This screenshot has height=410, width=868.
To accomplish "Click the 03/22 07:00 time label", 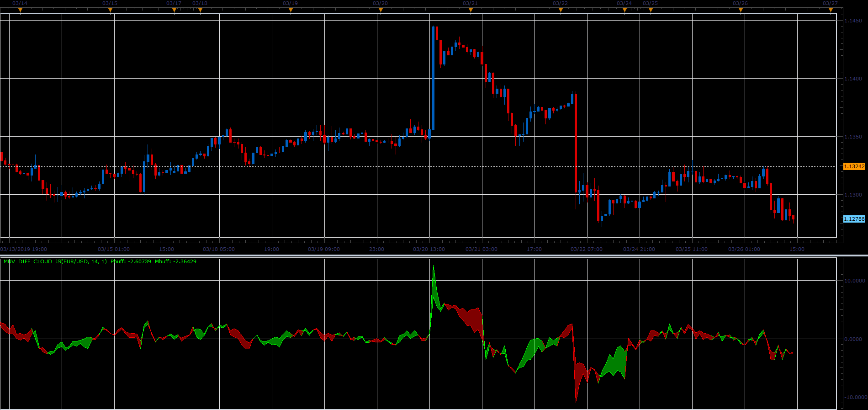I will point(587,249).
